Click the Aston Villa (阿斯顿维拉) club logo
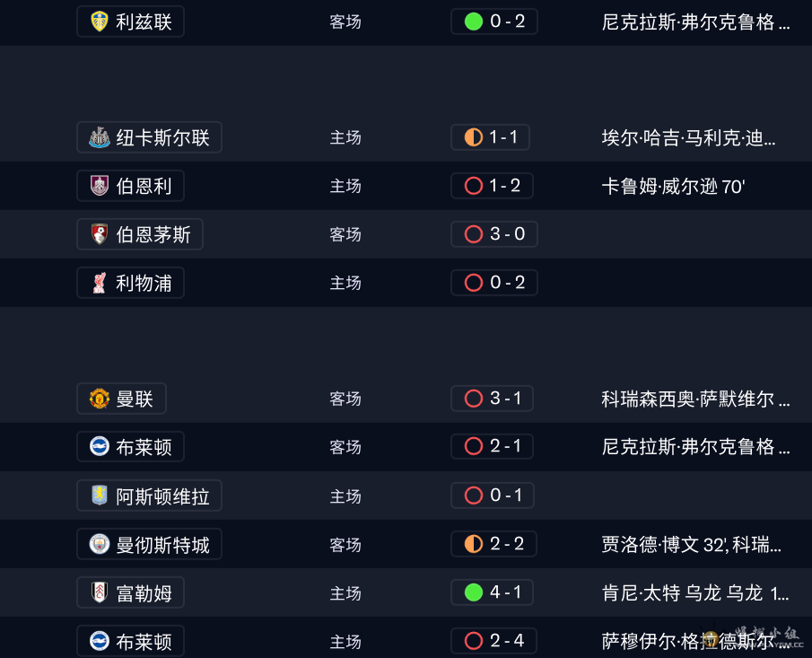812x658 pixels. tap(100, 495)
